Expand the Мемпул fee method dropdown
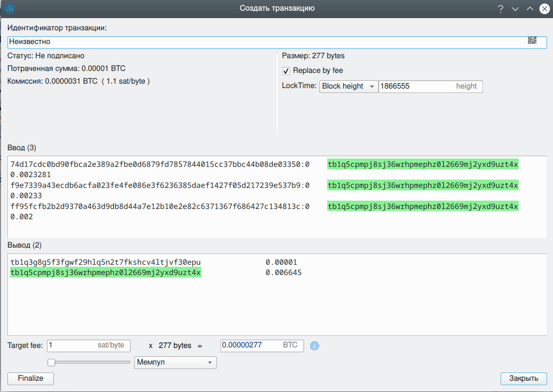 pos(175,362)
